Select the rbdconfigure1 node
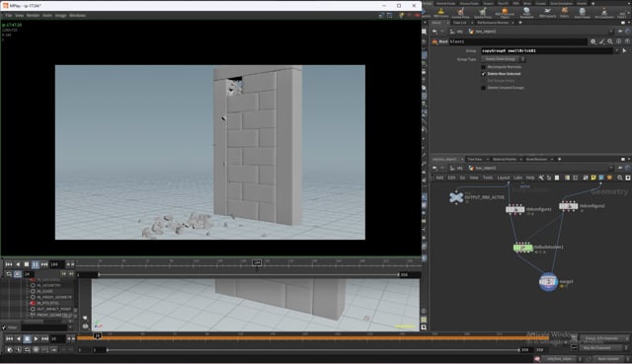The image size is (632, 364). tap(515, 209)
